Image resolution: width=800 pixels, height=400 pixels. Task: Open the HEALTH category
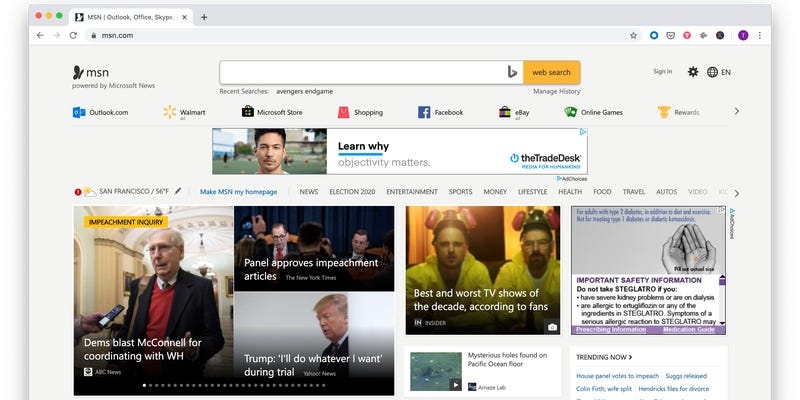click(x=570, y=192)
